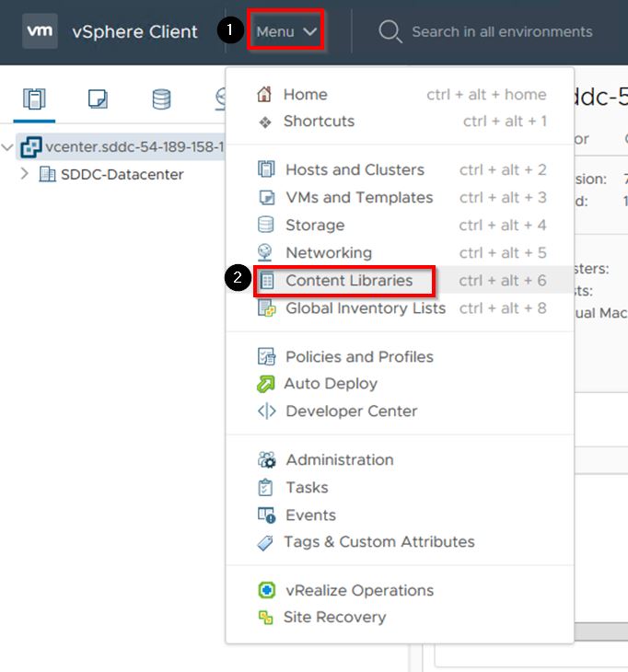This screenshot has width=628, height=672.
Task: Click the Site Recovery icon
Action: pos(266,618)
